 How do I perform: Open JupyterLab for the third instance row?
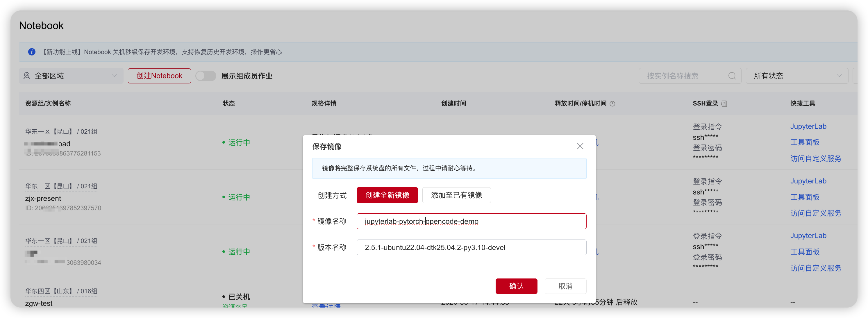tap(808, 236)
